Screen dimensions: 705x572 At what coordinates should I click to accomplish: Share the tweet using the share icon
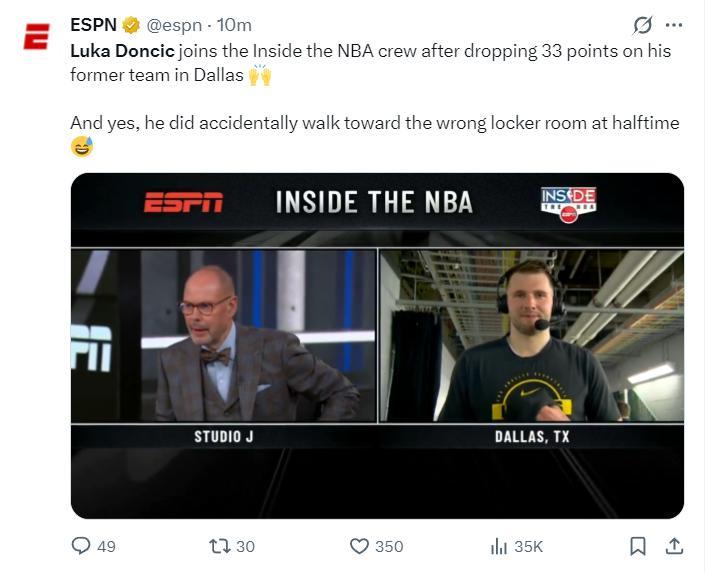pos(674,546)
